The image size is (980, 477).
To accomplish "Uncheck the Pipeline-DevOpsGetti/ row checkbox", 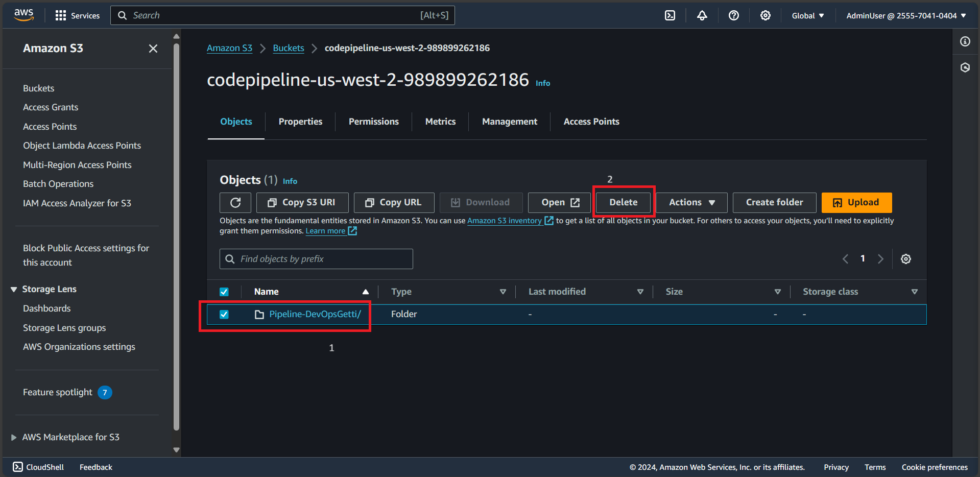I will point(224,315).
